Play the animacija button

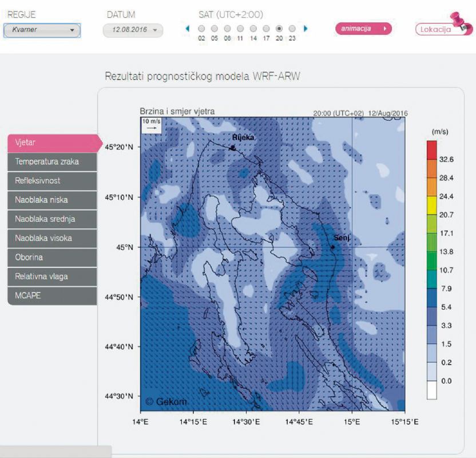(x=363, y=29)
